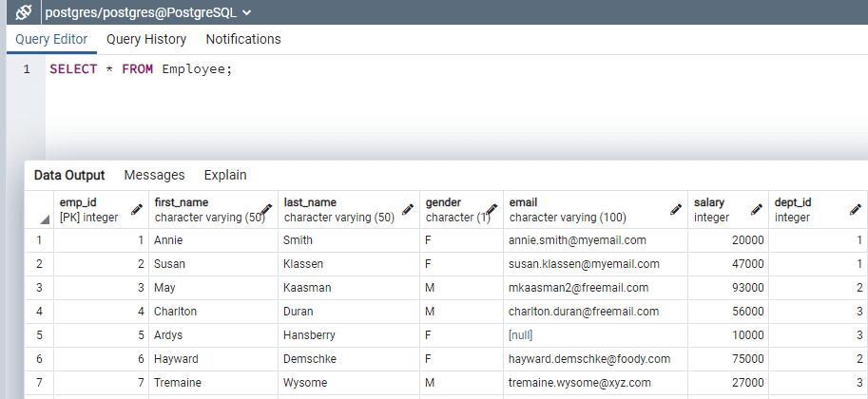Click pencil icon in email column header
868x399 pixels.
(x=676, y=210)
